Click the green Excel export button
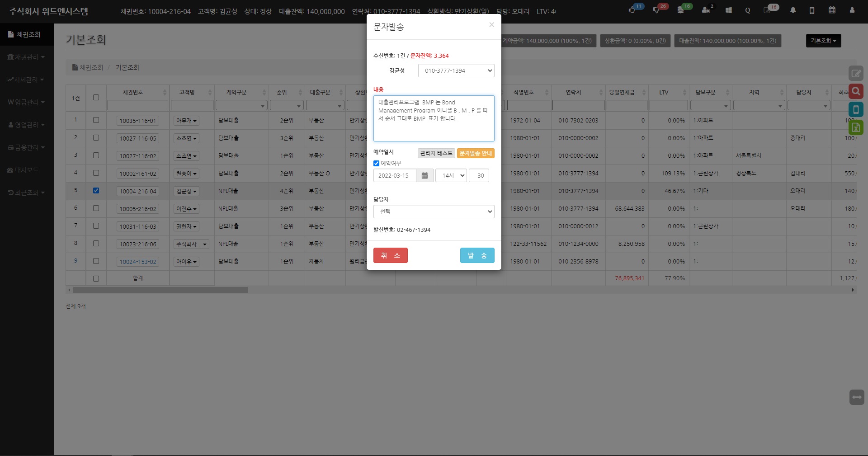868x456 pixels. (x=856, y=127)
